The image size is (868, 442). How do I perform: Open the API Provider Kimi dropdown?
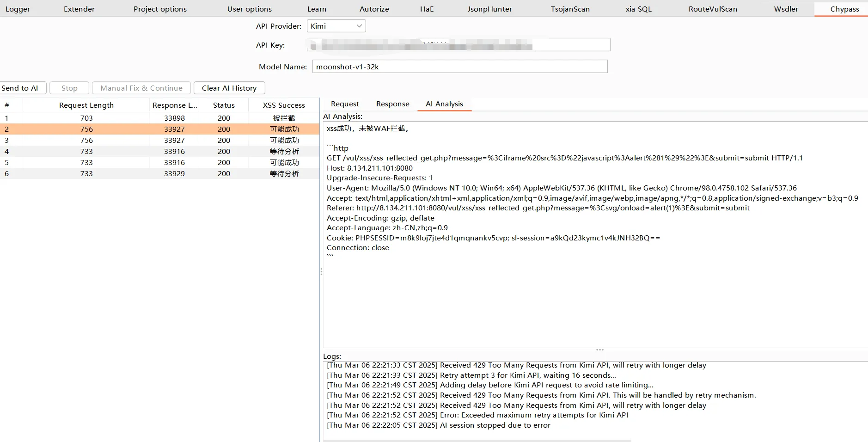[x=336, y=26]
